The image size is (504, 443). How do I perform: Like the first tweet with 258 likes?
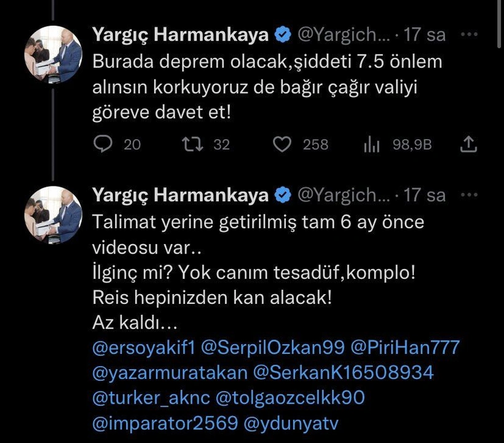pyautogui.click(x=282, y=144)
